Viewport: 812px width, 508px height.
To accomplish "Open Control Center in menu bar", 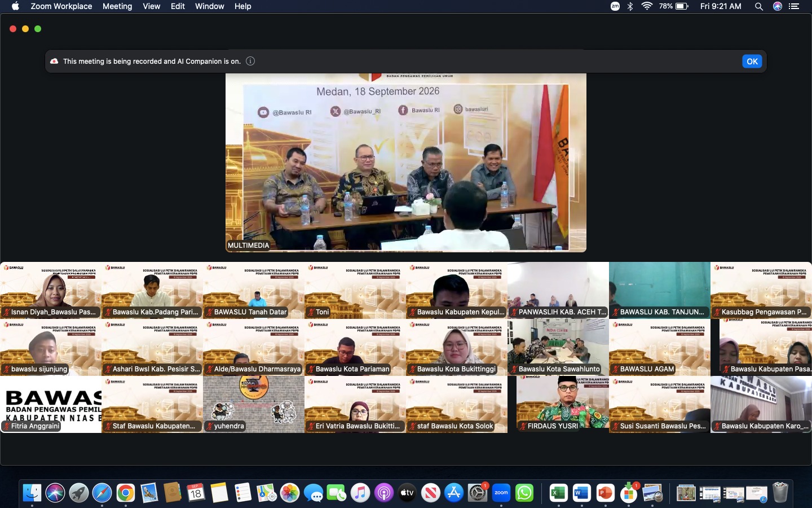I will click(794, 6).
